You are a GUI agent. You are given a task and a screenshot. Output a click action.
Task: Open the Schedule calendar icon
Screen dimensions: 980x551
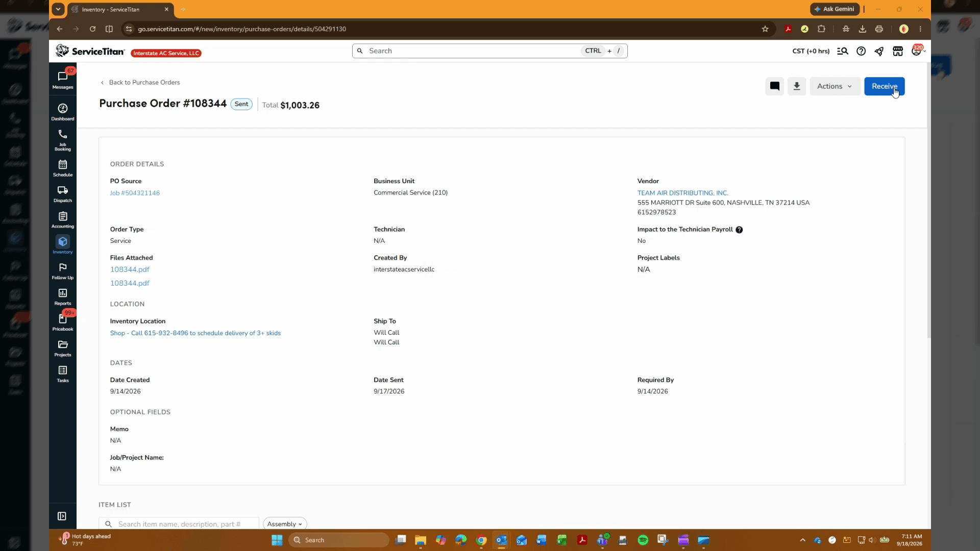click(63, 168)
